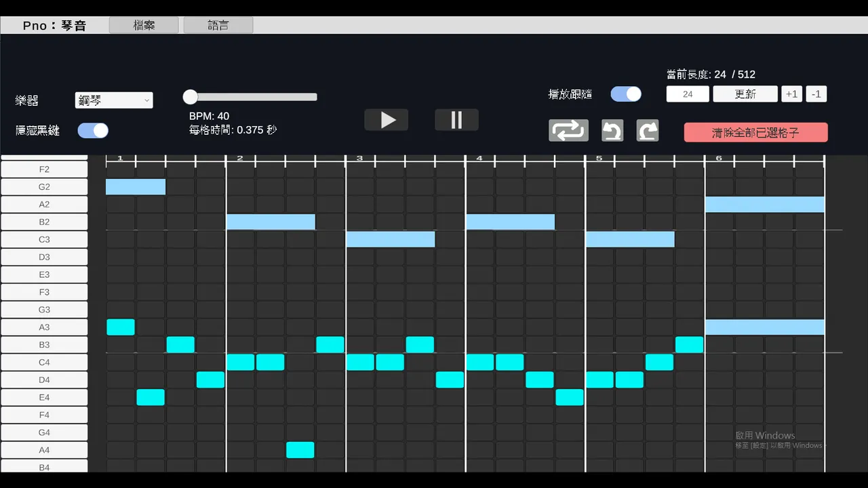Start playback with the play button
The image size is (868, 488).
387,120
